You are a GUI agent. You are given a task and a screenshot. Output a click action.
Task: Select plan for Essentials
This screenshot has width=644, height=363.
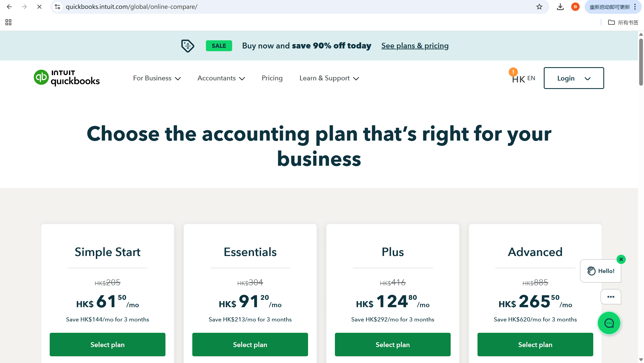tap(250, 345)
